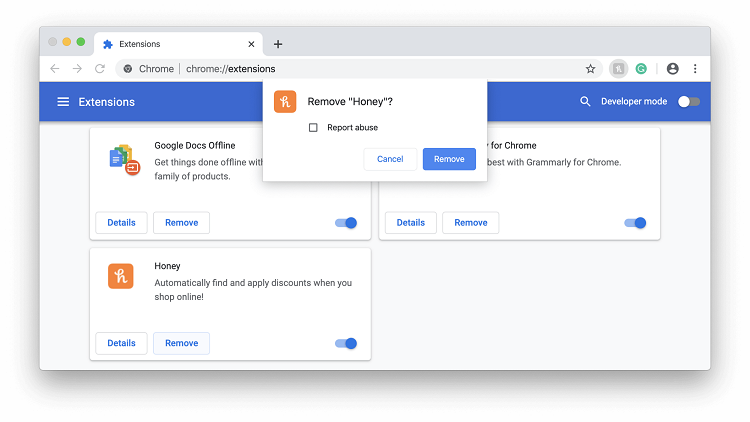Open the Chrome three-dot menu

(695, 69)
